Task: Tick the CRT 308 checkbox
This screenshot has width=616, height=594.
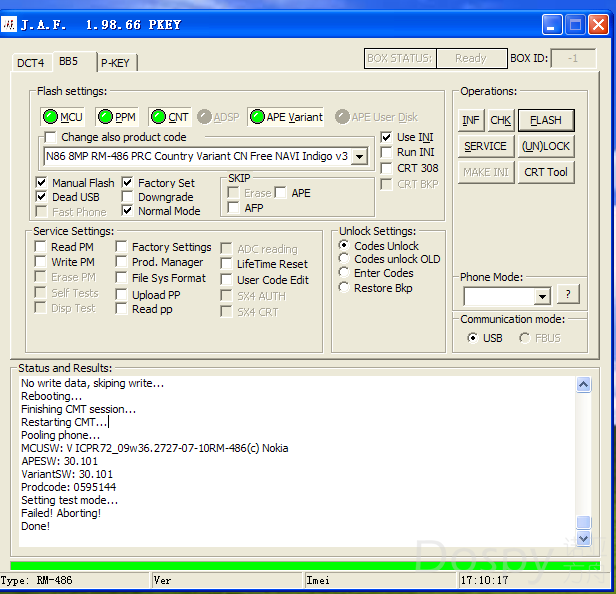Action: point(386,168)
